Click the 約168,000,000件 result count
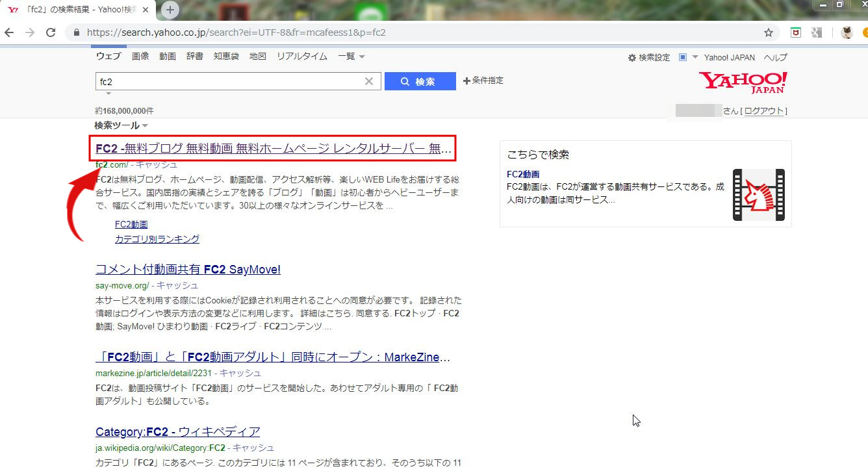Screen dimensions: 868x471 [124, 111]
